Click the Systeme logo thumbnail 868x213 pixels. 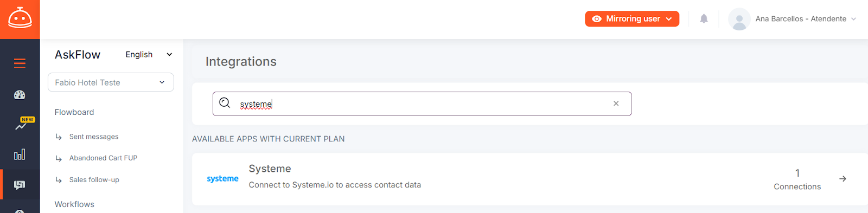pyautogui.click(x=222, y=179)
